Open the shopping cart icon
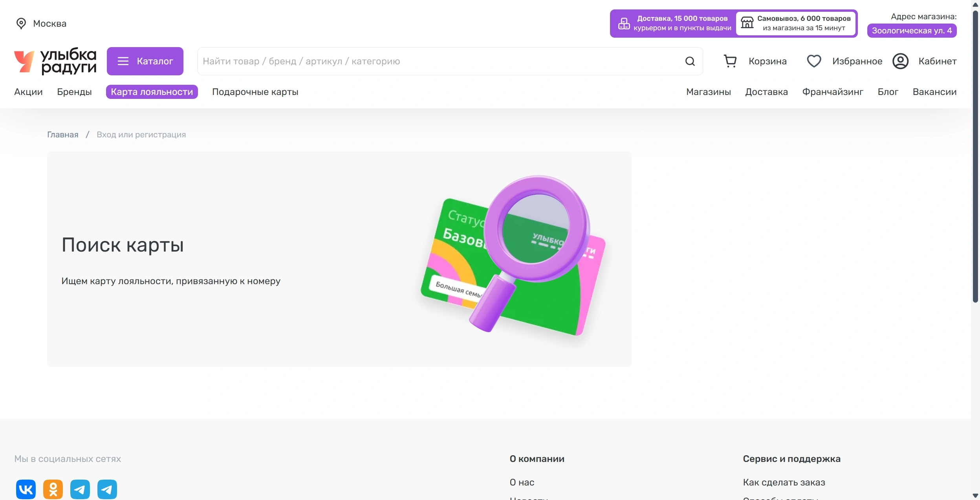980x500 pixels. click(x=730, y=61)
